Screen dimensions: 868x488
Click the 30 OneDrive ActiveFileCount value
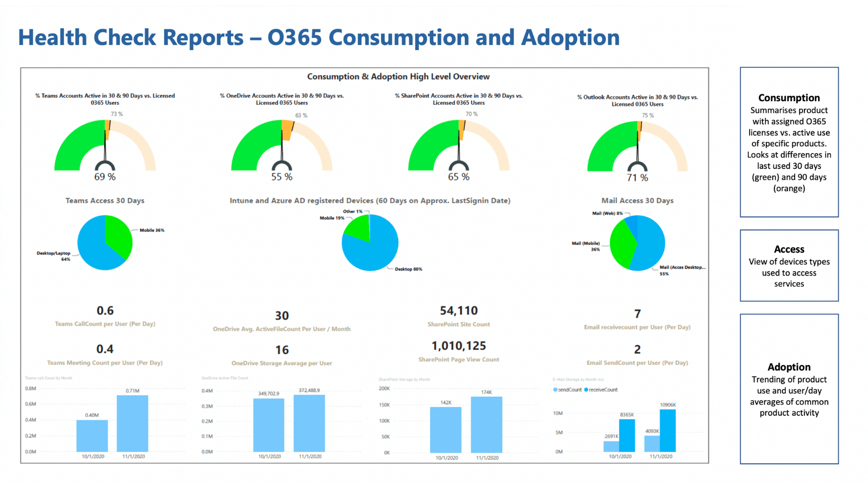[x=282, y=315]
